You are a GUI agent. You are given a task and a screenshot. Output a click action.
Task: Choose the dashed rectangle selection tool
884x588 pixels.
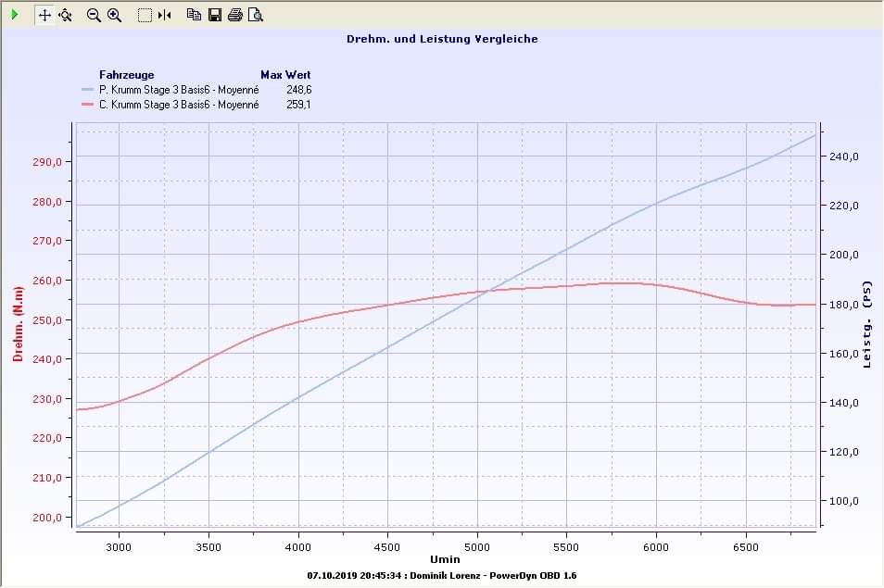145,15
